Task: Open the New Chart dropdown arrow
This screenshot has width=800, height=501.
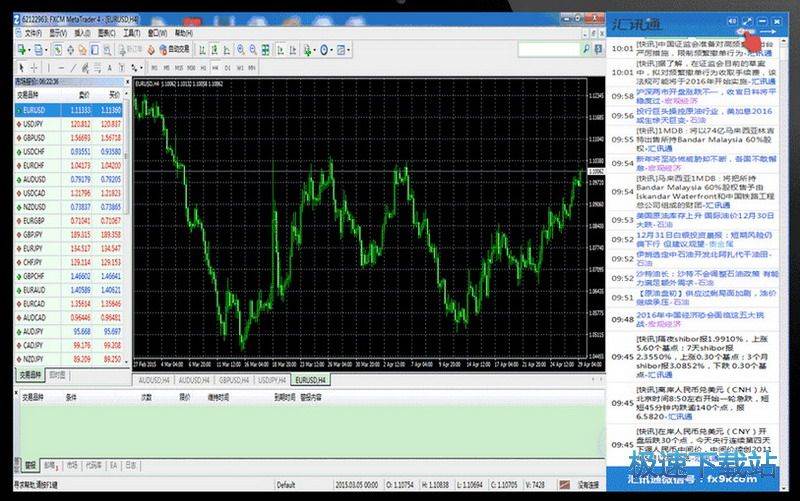Action: (x=29, y=50)
